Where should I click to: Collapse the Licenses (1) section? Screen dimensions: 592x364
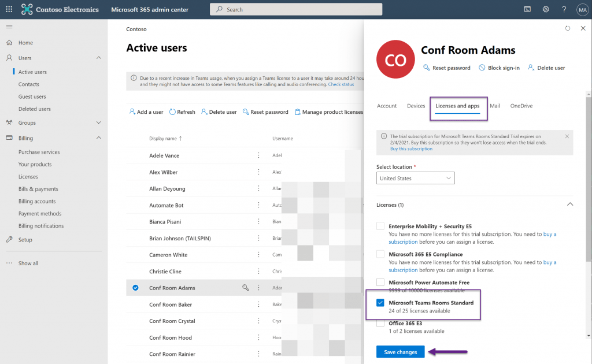pos(570,205)
